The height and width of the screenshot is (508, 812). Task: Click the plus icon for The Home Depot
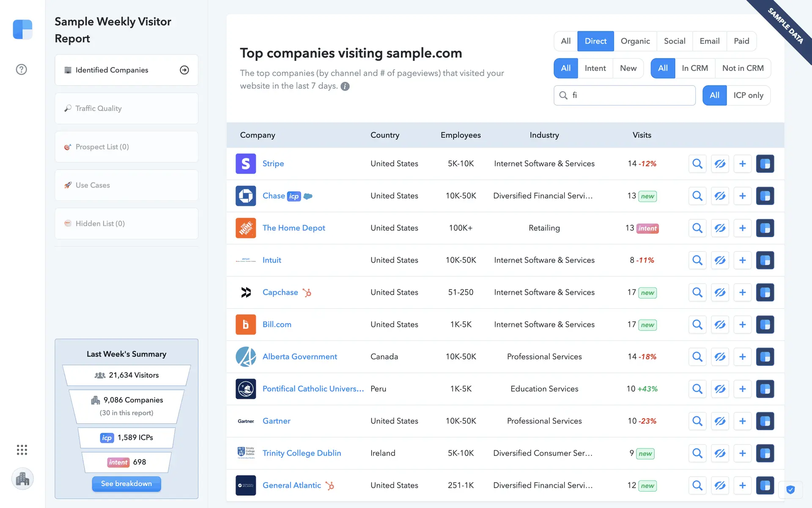(742, 228)
